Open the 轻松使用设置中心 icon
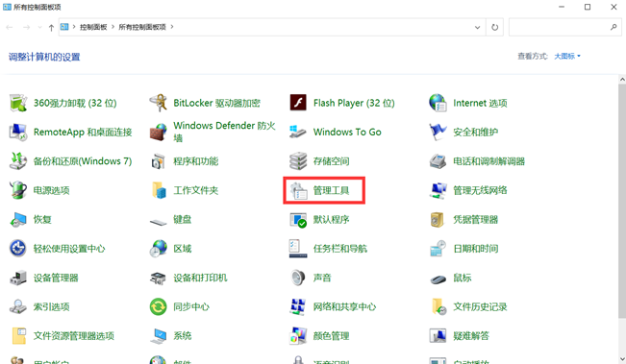This screenshot has width=626, height=364. pyautogui.click(x=18, y=249)
